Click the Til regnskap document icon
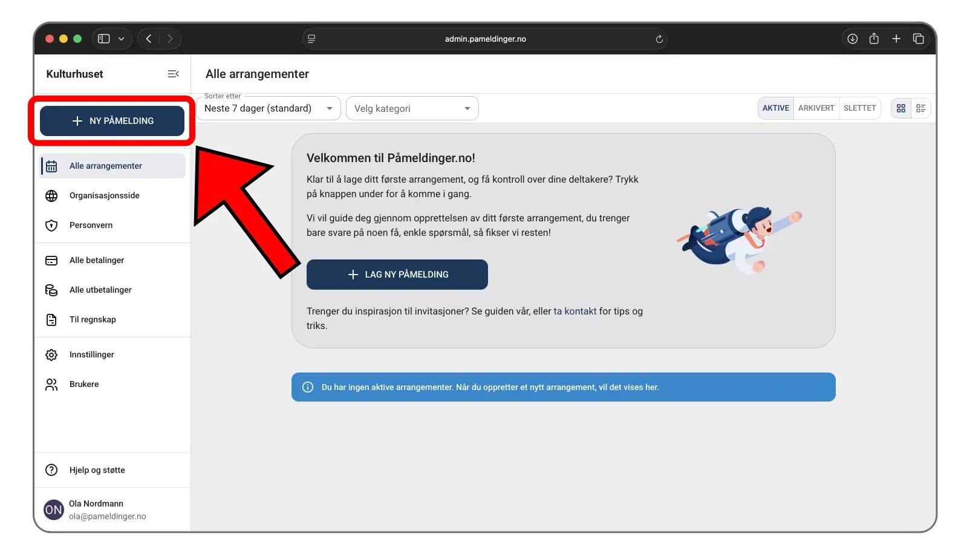The height and width of the screenshot is (560, 970). (51, 320)
